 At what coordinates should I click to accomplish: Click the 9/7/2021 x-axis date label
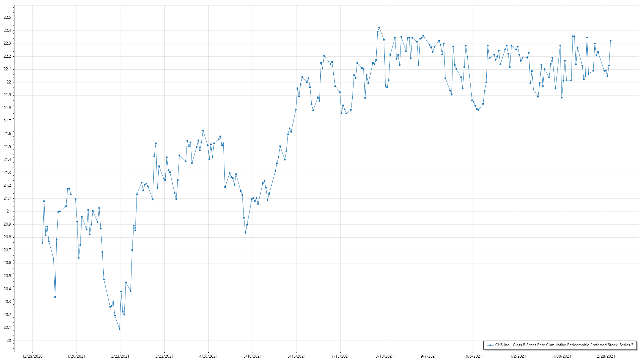(x=429, y=356)
